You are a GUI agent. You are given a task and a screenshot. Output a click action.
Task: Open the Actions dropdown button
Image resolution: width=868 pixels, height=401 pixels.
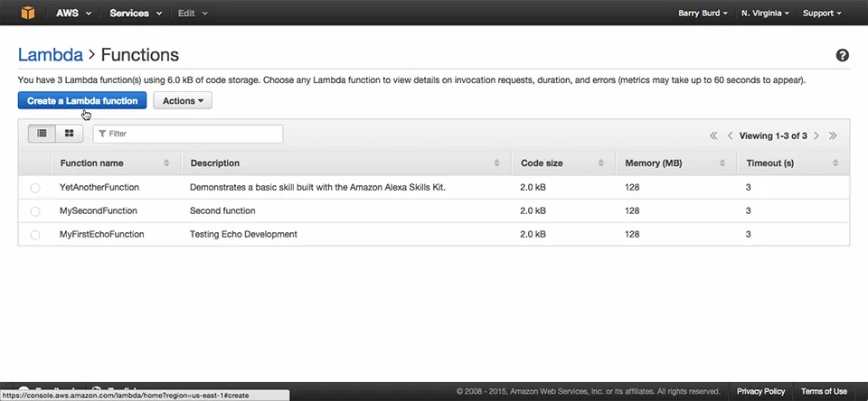tap(183, 100)
